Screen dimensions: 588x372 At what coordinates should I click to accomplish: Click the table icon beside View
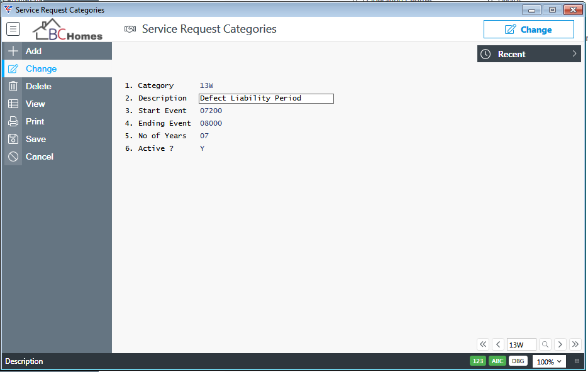[x=13, y=104]
